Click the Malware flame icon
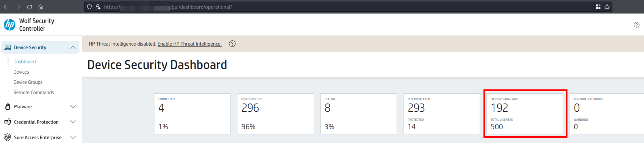The height and width of the screenshot is (143, 644). pyautogui.click(x=8, y=107)
